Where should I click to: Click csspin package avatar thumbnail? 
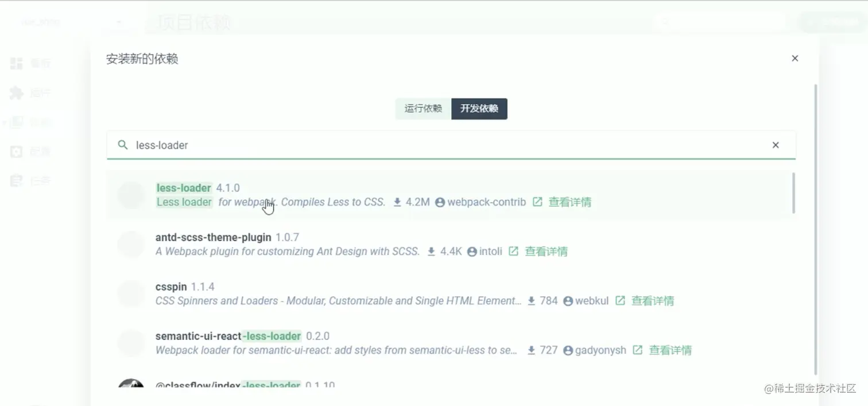coord(131,293)
